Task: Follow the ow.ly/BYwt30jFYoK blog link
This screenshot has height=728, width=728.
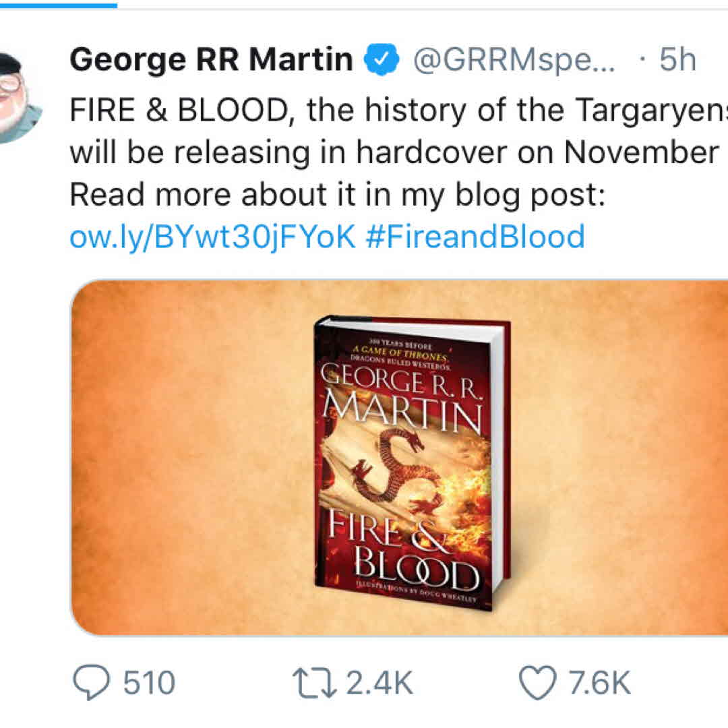Action: pos(212,237)
